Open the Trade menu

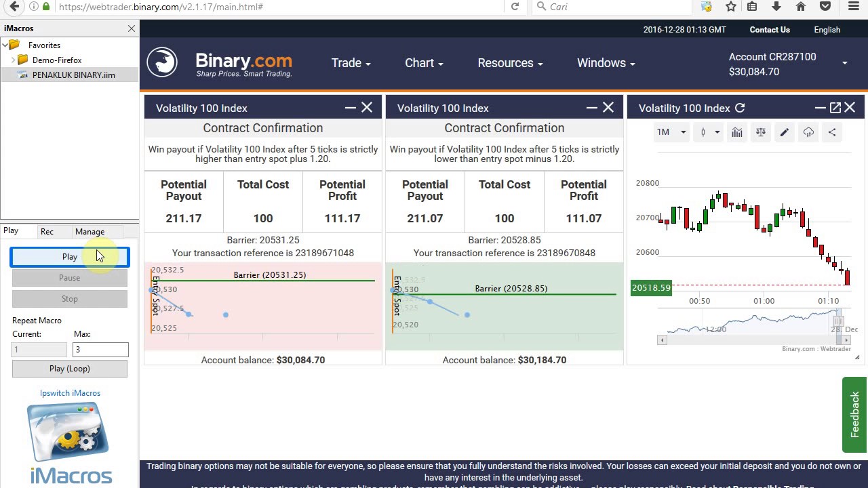(351, 63)
